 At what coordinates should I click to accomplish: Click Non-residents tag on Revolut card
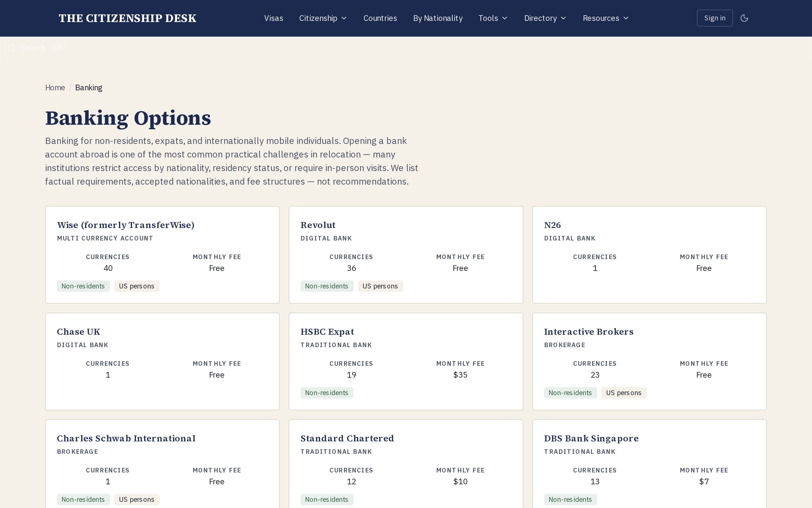tap(327, 286)
